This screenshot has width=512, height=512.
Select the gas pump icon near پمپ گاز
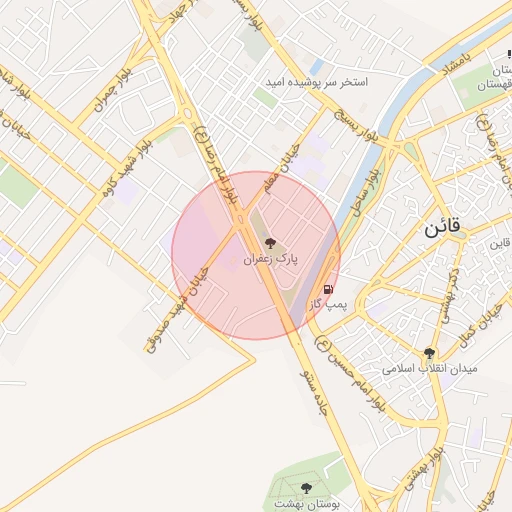tap(328, 289)
